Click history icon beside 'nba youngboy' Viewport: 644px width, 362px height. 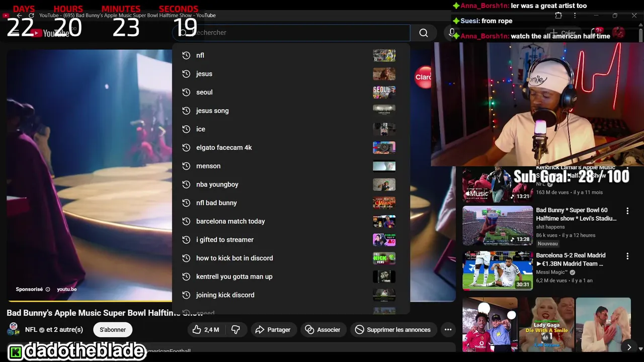[x=186, y=185]
